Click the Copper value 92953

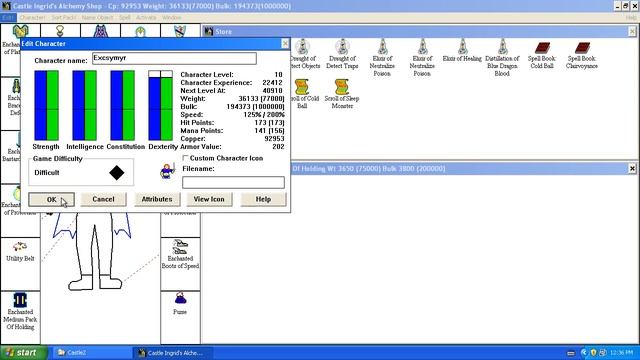(274, 139)
